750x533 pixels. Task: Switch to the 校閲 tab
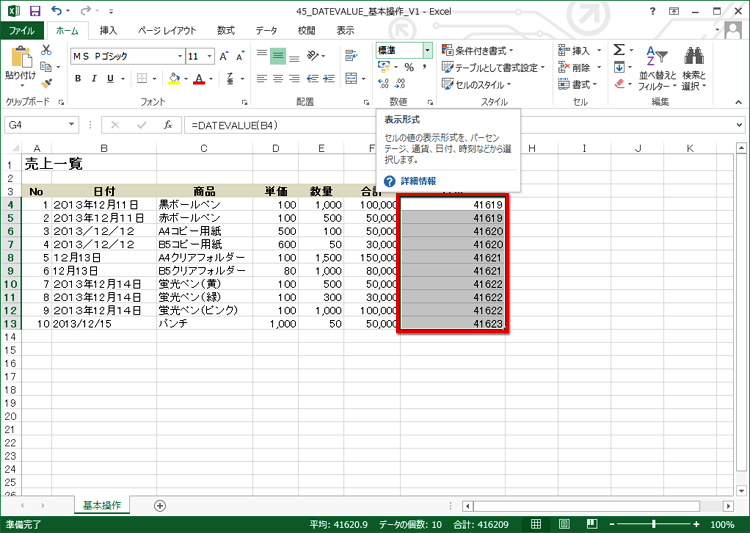click(307, 31)
